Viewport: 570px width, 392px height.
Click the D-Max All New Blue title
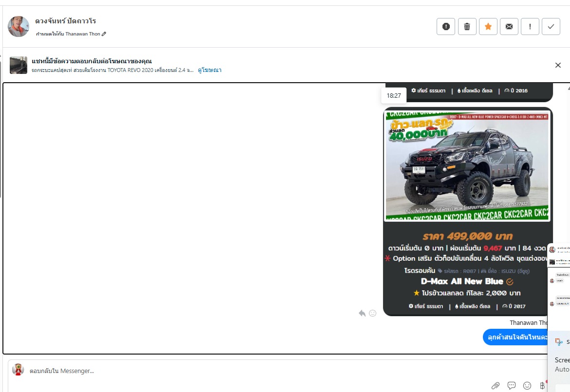[462, 282]
